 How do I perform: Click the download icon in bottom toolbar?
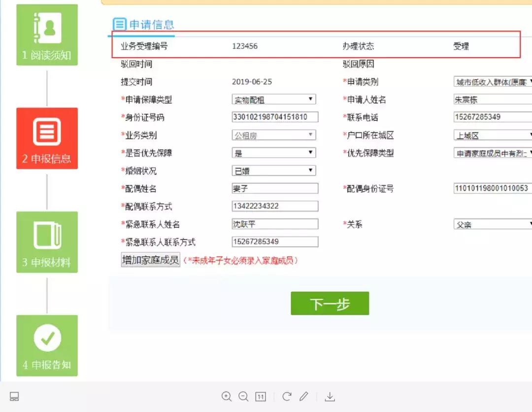[x=330, y=396]
